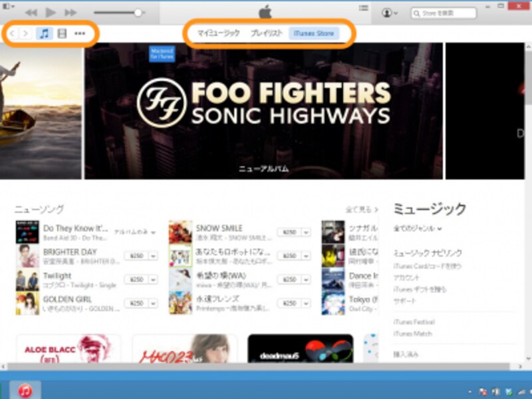Switch to the マイミュージック tab
The image size is (532, 399).
219,33
